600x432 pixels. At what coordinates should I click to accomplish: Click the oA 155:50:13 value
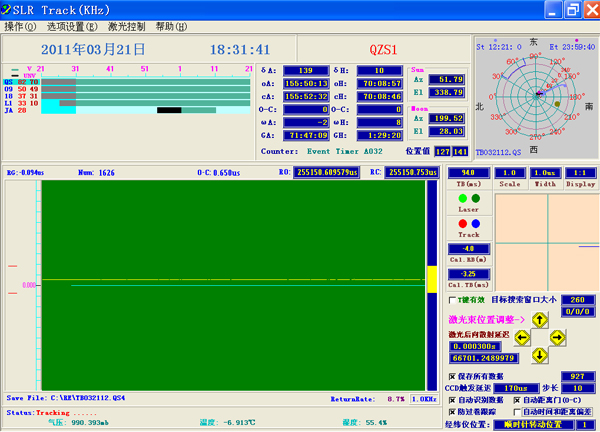[x=306, y=84]
